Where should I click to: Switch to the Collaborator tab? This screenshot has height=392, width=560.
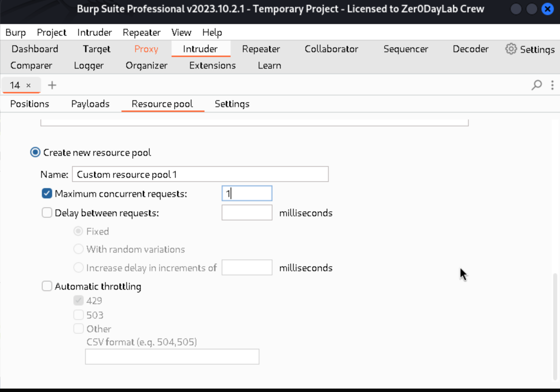pos(331,49)
